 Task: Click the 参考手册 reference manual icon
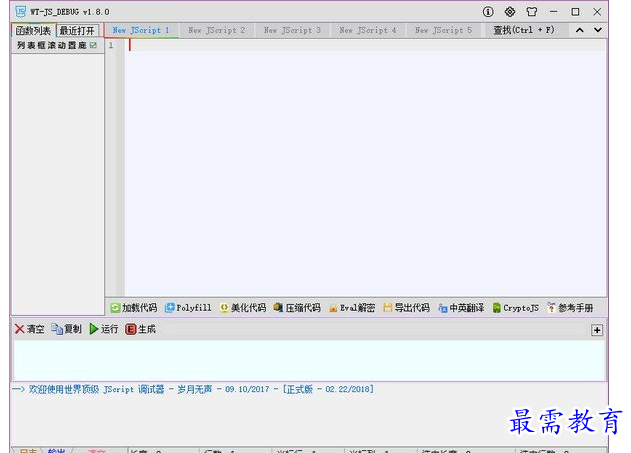tap(551, 308)
